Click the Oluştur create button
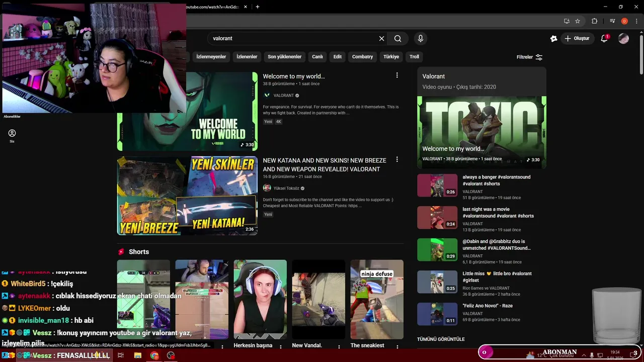 click(x=578, y=38)
